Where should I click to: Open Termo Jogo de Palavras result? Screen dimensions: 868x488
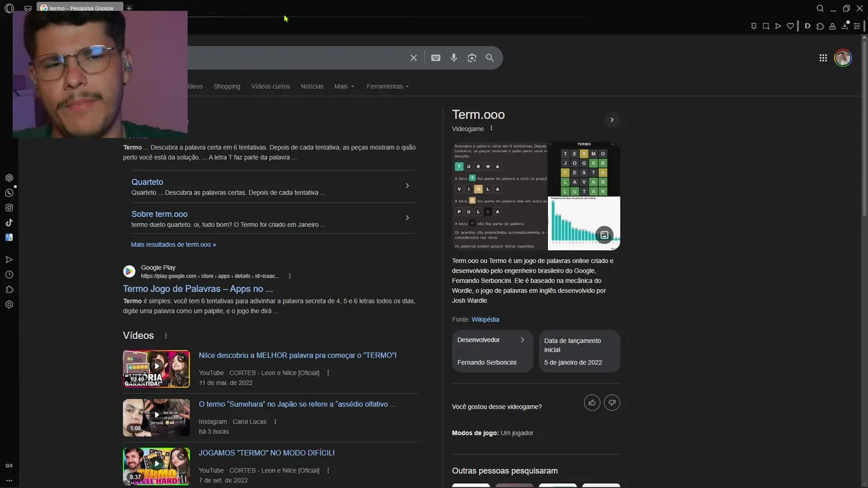tap(198, 289)
